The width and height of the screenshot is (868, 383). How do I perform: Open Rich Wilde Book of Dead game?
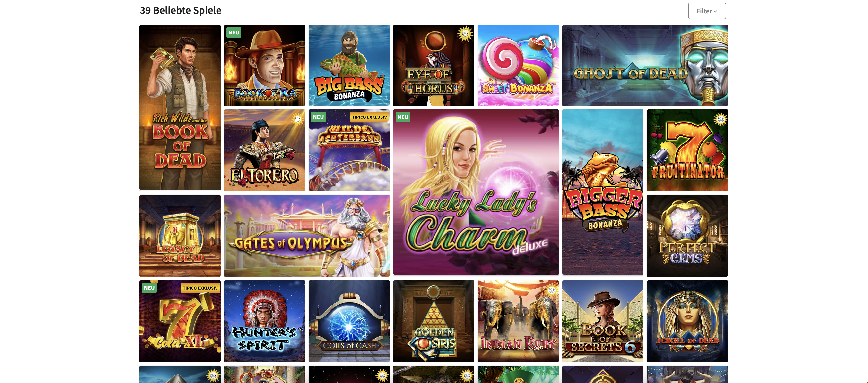coord(180,108)
